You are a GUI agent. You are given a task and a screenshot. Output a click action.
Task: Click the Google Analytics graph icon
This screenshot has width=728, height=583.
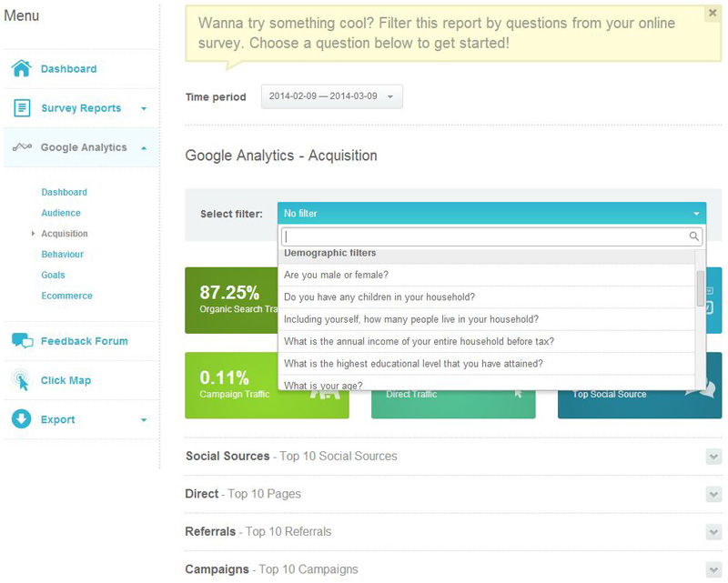22,147
